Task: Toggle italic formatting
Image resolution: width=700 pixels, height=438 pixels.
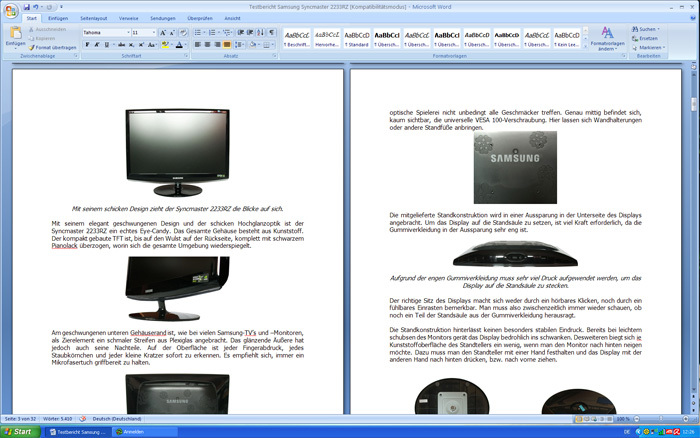Action: [96, 45]
